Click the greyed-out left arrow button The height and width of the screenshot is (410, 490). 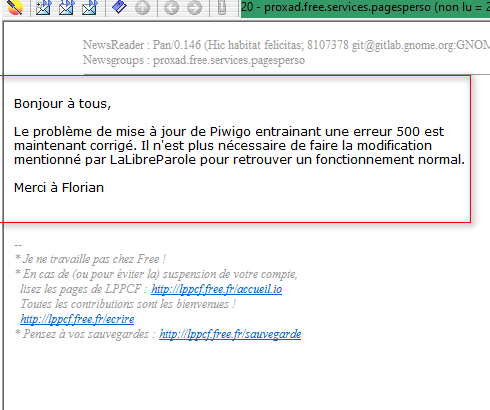(171, 7)
